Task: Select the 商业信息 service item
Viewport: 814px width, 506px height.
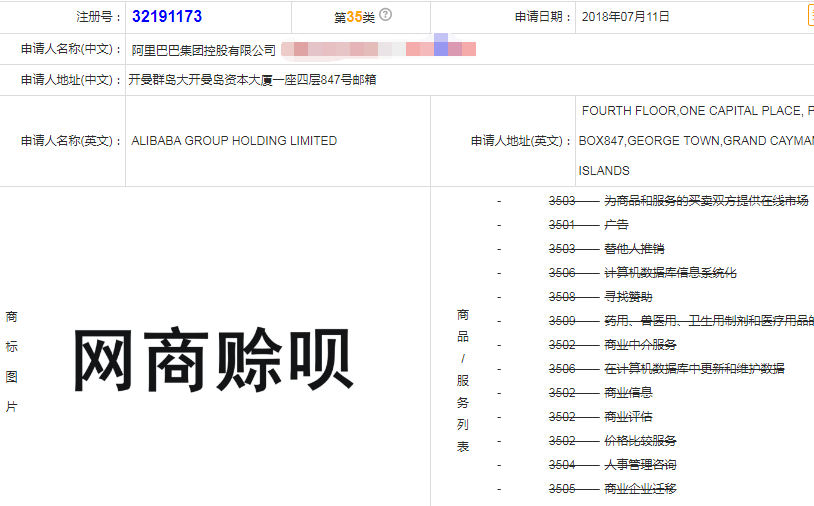Action: point(628,393)
